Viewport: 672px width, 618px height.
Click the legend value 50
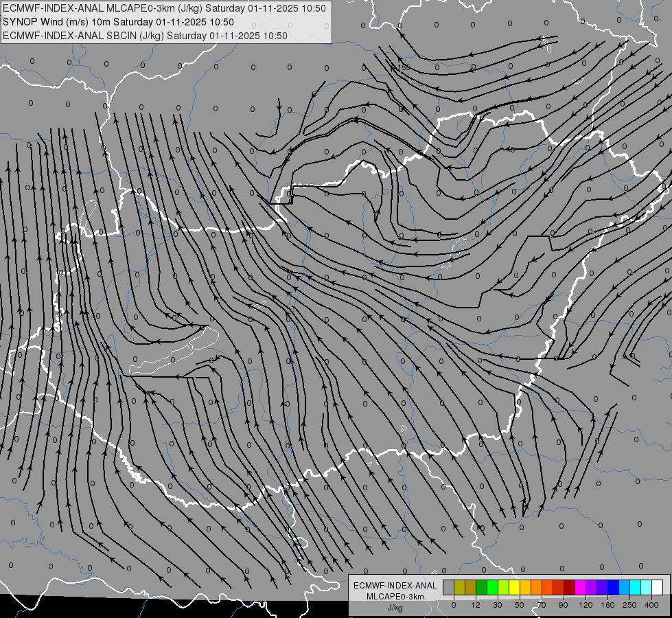(x=520, y=605)
